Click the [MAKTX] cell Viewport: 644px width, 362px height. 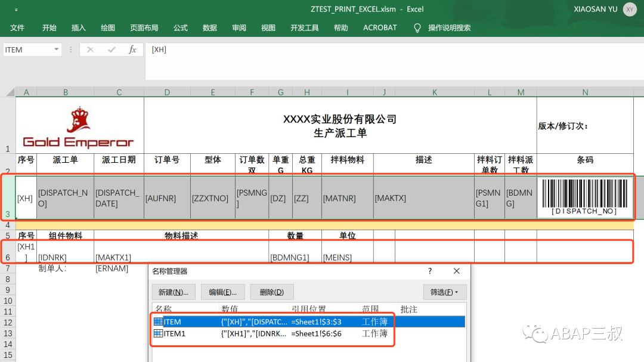coord(424,198)
